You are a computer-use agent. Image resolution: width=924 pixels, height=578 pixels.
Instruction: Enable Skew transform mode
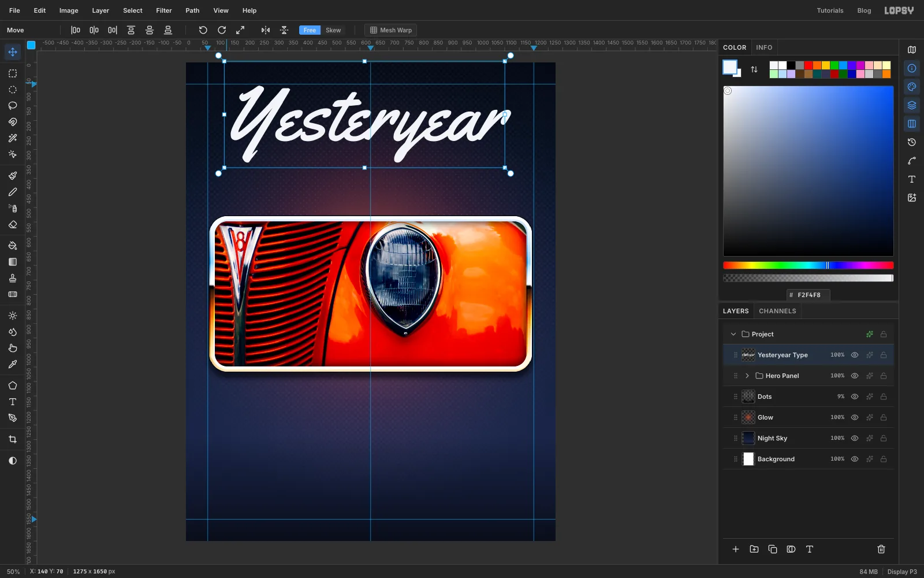point(333,30)
